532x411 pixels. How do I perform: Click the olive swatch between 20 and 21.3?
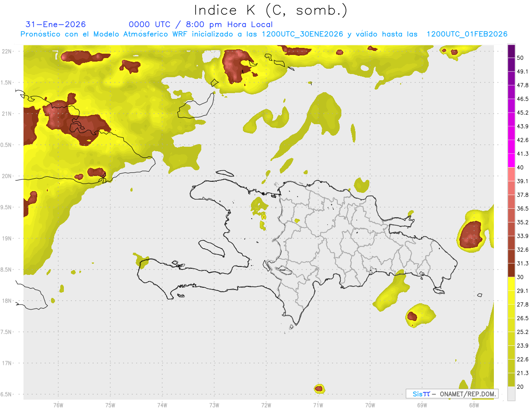pos(511,380)
